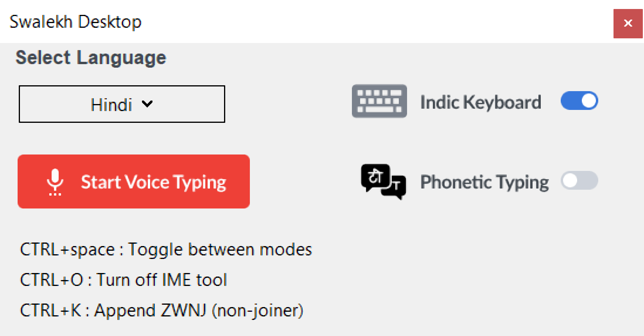Click the 'Select Language' heading
The height and width of the screenshot is (336, 644).
click(91, 58)
